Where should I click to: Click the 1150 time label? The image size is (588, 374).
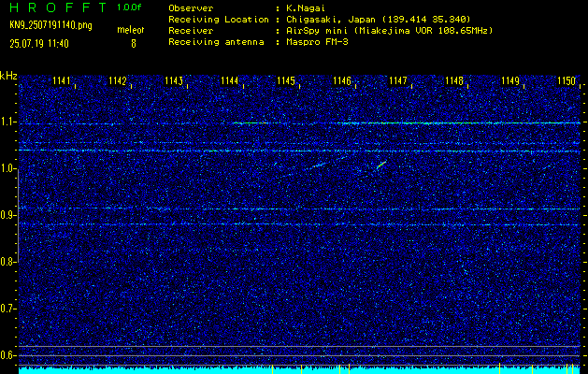coord(566,80)
